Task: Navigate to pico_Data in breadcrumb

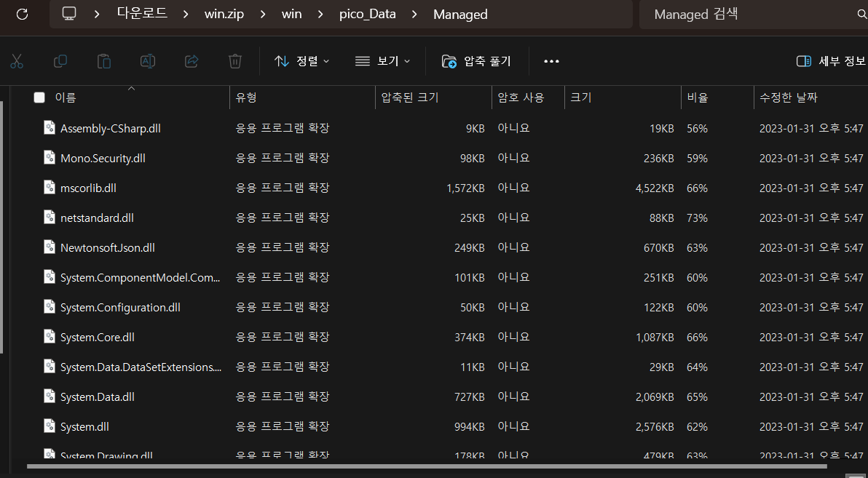Action: point(368,15)
